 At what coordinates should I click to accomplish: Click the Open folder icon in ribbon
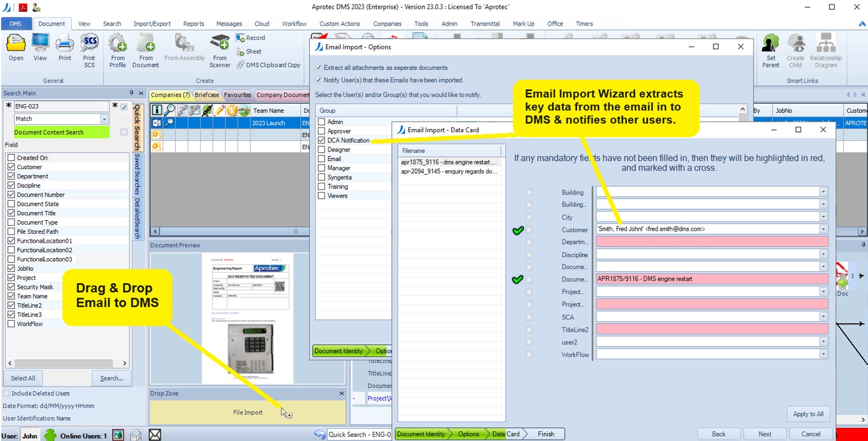[x=16, y=43]
